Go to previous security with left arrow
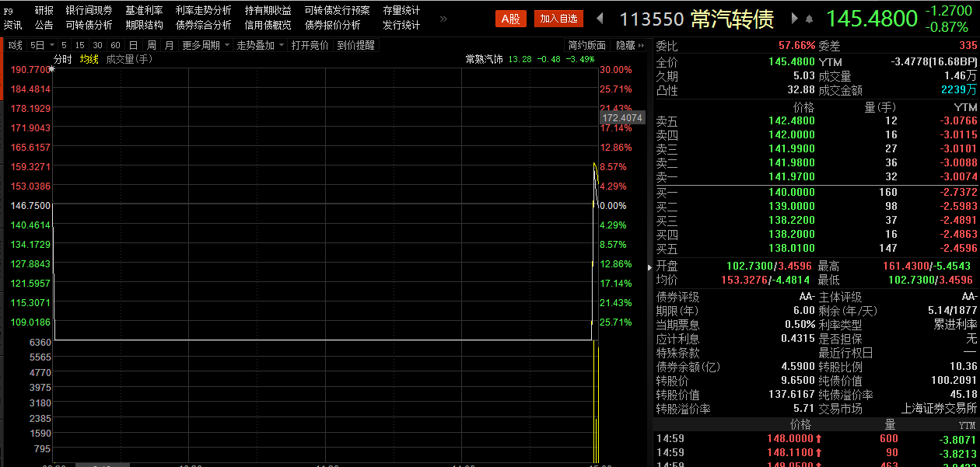The height and width of the screenshot is (467, 980). 600,19
